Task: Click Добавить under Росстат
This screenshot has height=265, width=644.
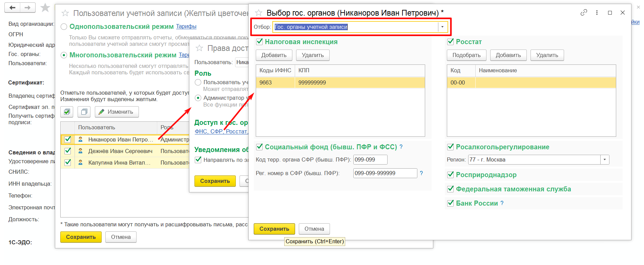Action: (508, 55)
